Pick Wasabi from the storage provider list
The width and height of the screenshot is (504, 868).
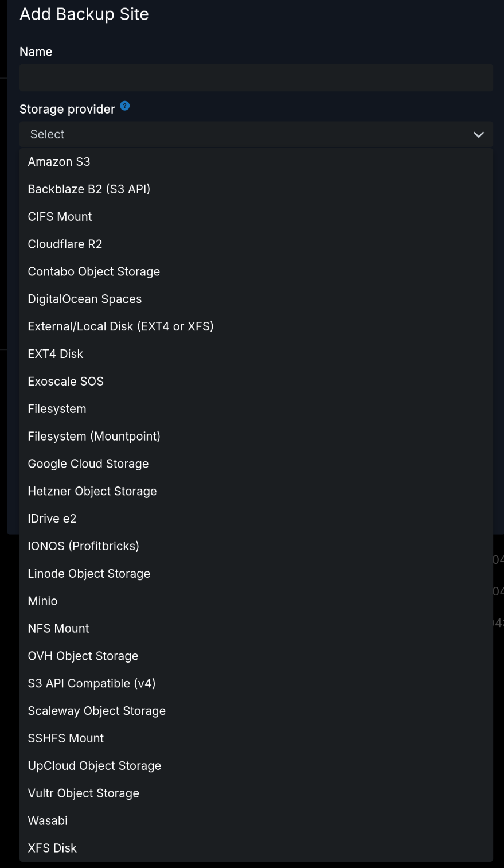[x=48, y=820]
